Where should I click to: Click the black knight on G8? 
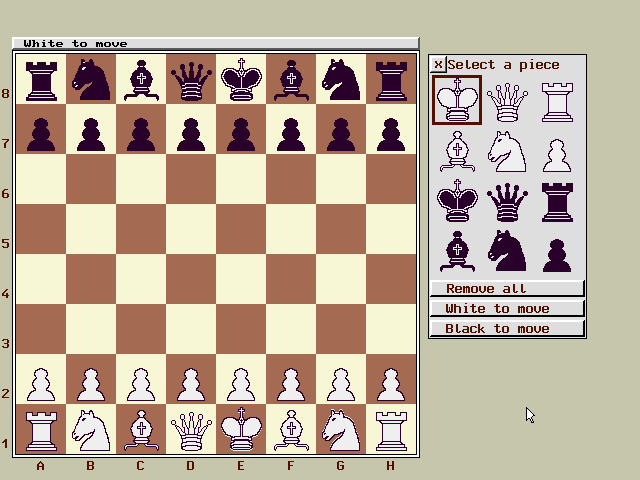341,79
